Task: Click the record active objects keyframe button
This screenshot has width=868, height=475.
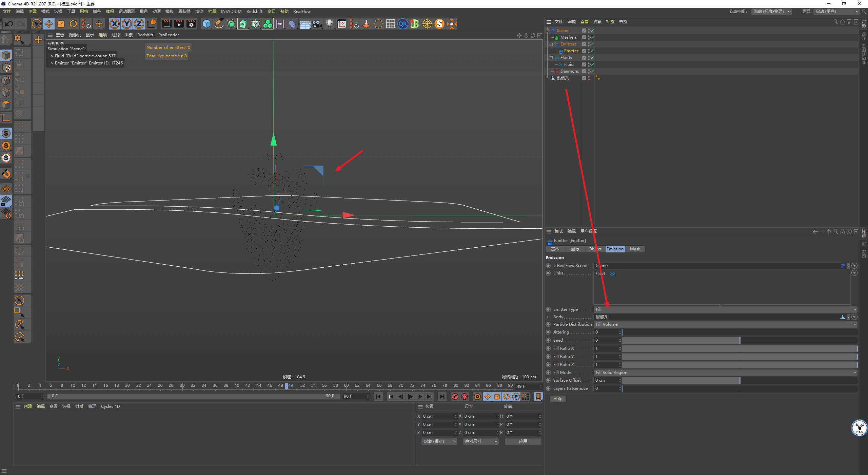Action: [x=455, y=396]
